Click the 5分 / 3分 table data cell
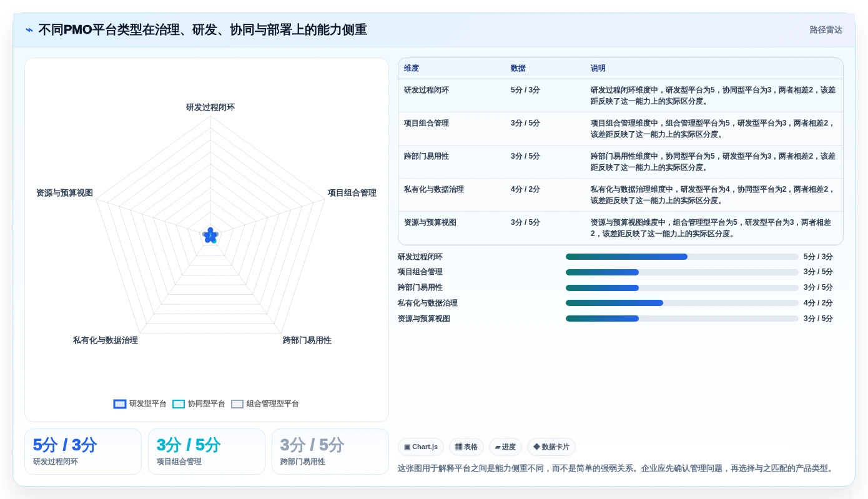Image resolution: width=868 pixels, height=499 pixels. click(525, 90)
